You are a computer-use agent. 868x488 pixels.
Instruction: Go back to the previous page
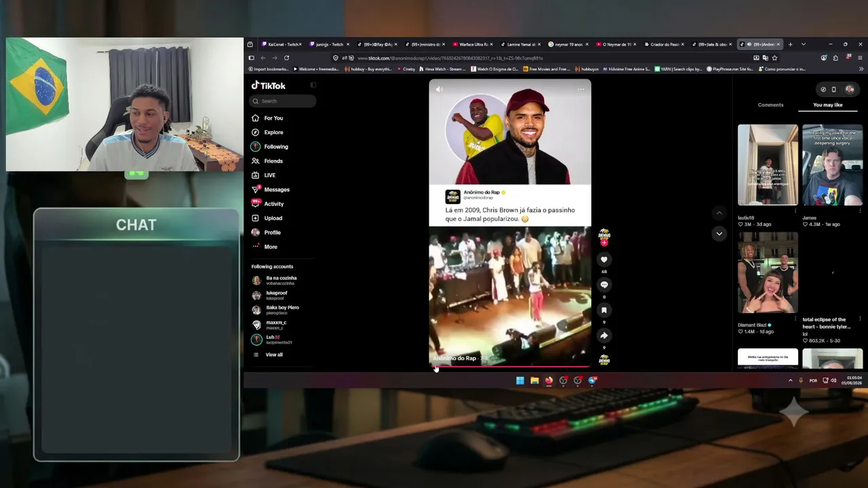[x=263, y=58]
